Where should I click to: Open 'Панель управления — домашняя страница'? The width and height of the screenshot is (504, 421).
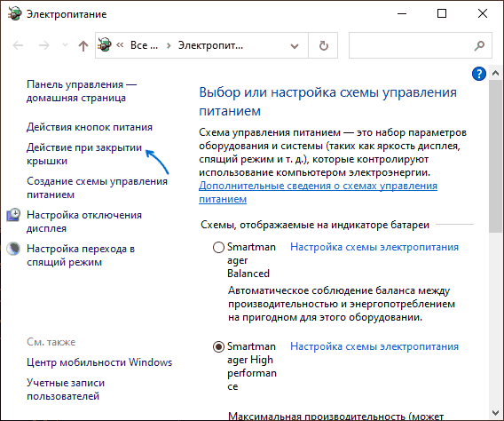click(82, 91)
